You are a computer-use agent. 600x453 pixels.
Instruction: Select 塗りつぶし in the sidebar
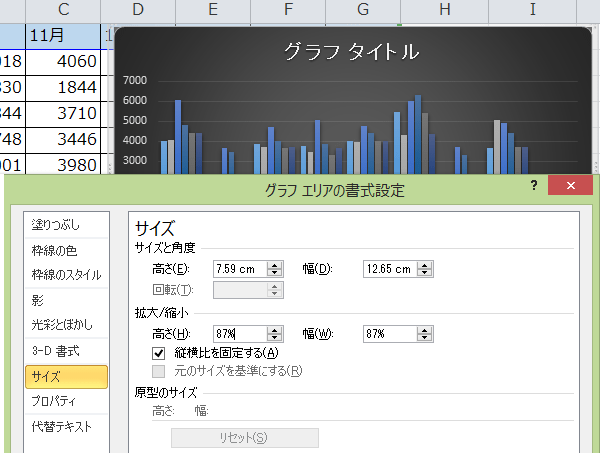point(56,225)
